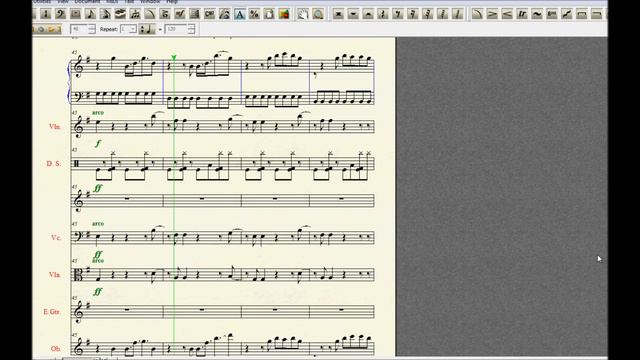This screenshot has height=360, width=640.
Task: Adjust the first numeric field stepper
Action: (x=91, y=29)
